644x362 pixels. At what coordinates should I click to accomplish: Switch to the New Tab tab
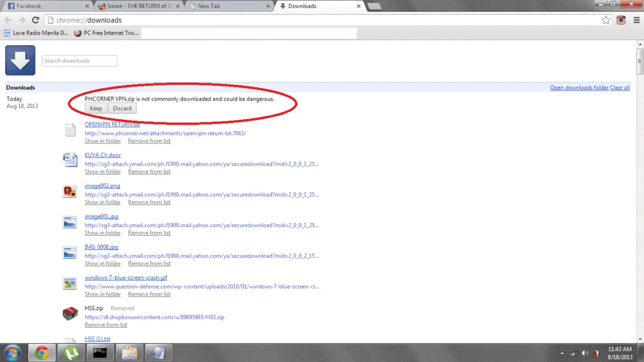click(x=229, y=6)
